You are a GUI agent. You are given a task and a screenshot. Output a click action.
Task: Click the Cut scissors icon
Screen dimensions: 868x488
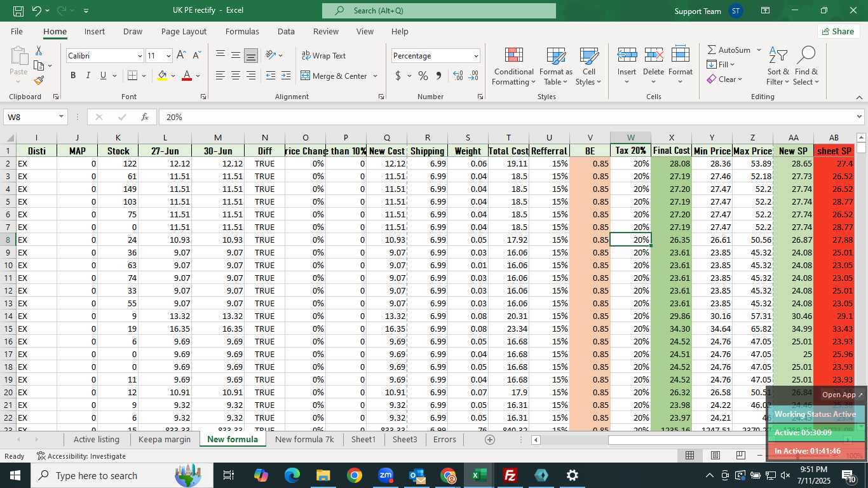pos(39,51)
